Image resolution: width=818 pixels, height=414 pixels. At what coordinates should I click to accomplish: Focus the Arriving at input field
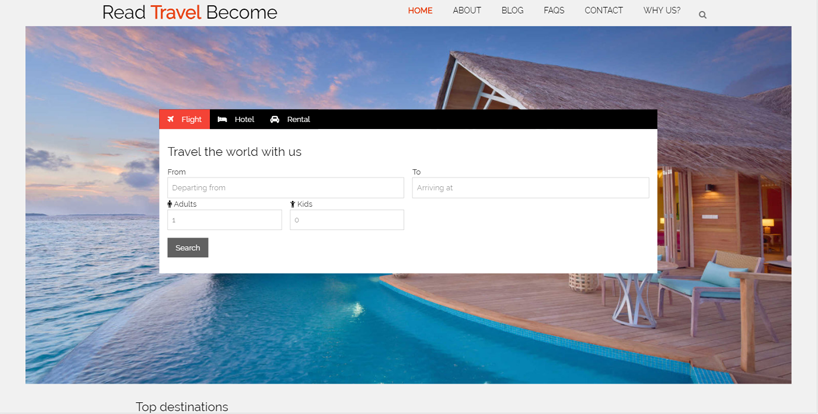click(531, 188)
